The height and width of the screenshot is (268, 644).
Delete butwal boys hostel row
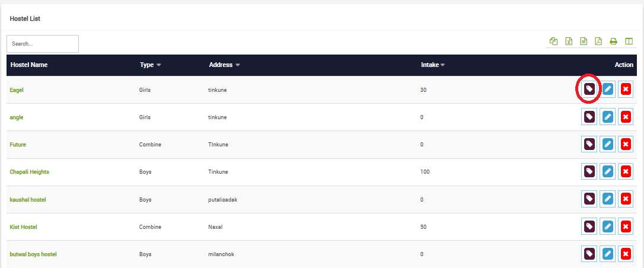(x=626, y=254)
